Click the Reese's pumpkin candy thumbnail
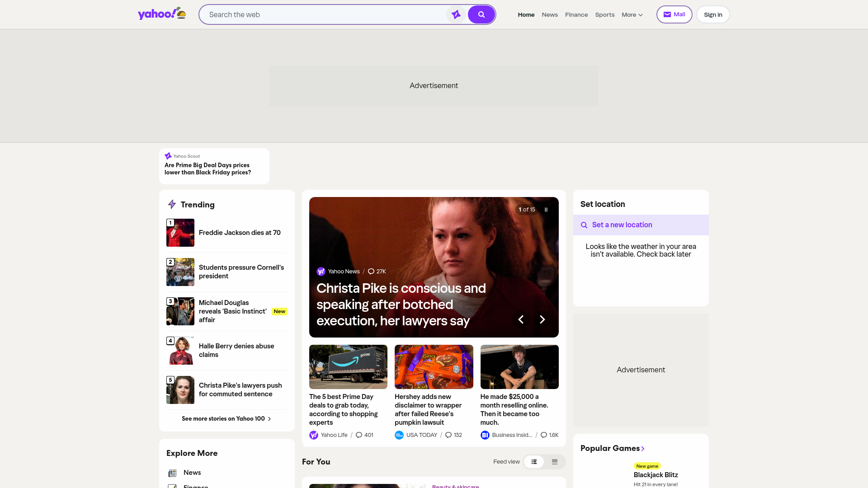Screen dimensions: 868x488 pos(434,367)
